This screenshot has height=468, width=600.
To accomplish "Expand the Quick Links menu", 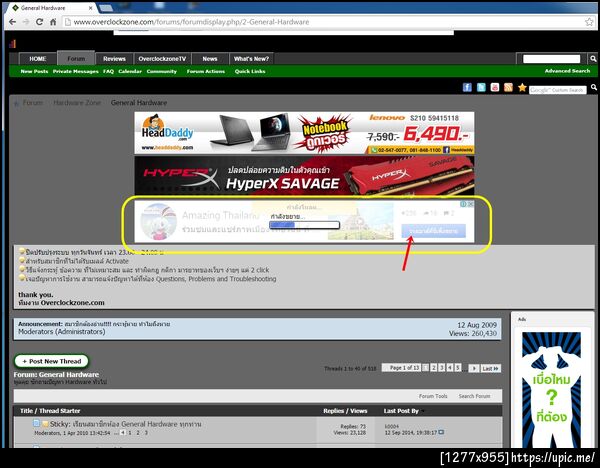I will (250, 71).
